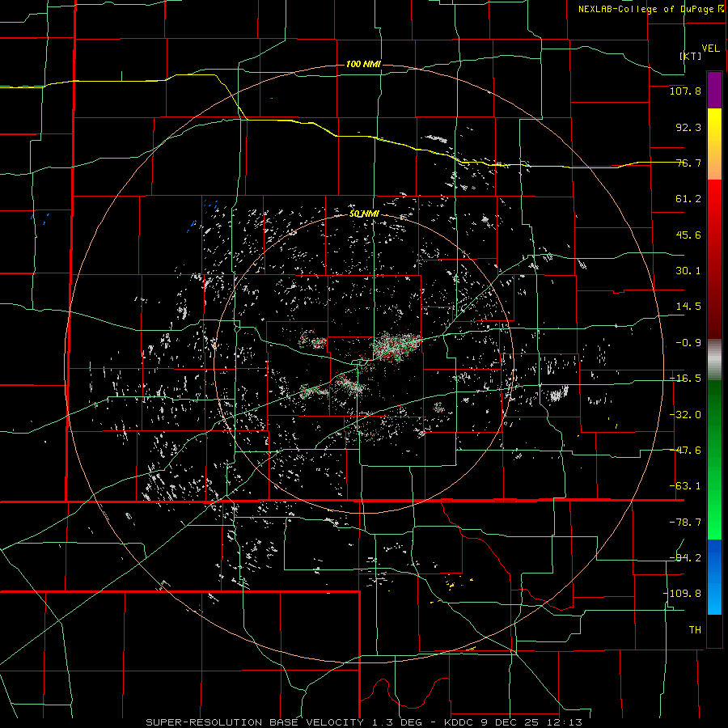
Task: Click the -0.9 velocity scale value
Action: coord(688,343)
